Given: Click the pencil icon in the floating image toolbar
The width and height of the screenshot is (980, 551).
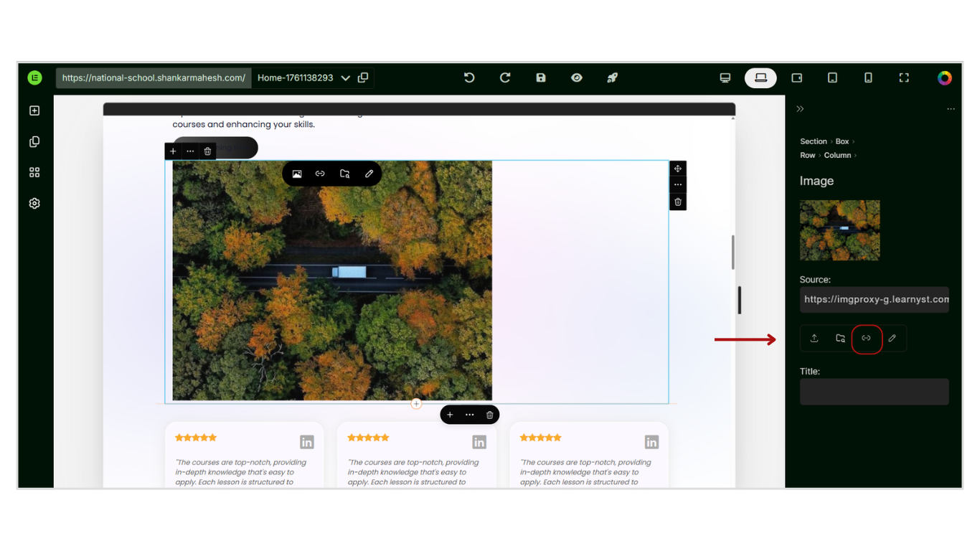Looking at the screenshot, I should pos(369,174).
